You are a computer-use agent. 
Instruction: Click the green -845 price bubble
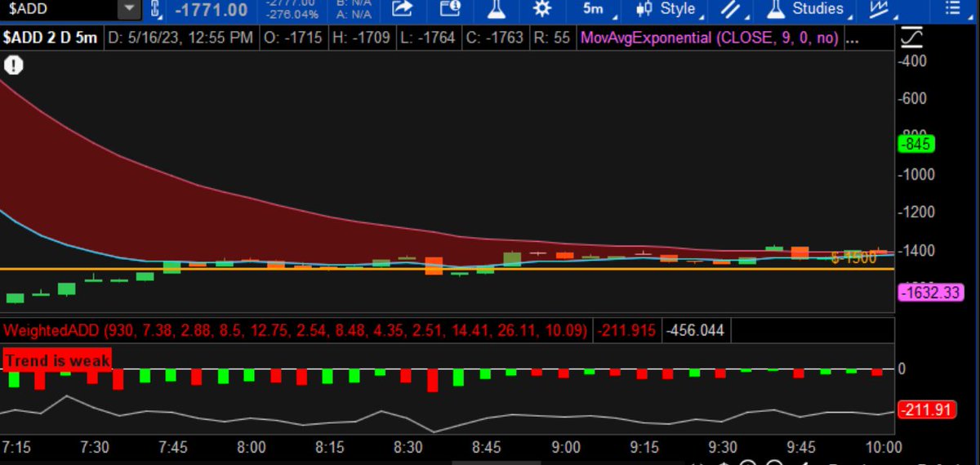(915, 145)
